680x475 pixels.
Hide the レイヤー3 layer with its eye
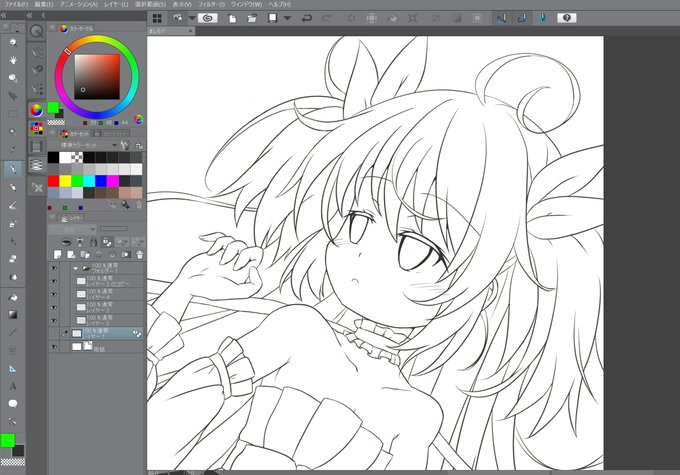54,307
